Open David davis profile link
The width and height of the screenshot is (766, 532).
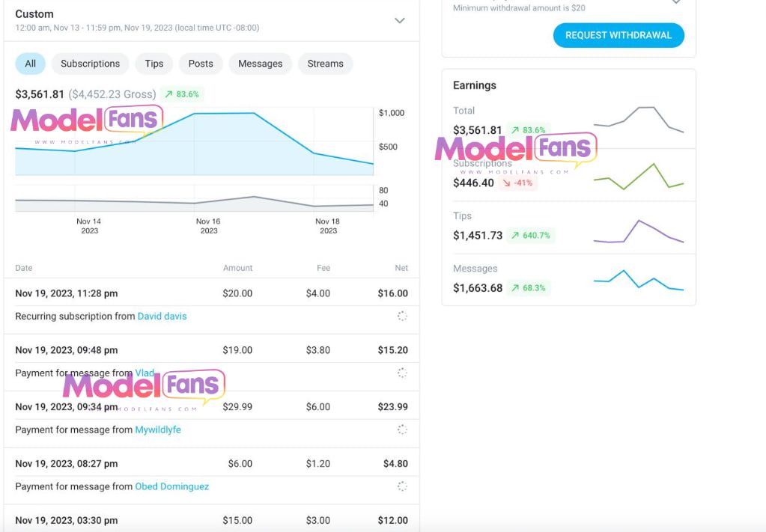point(162,317)
